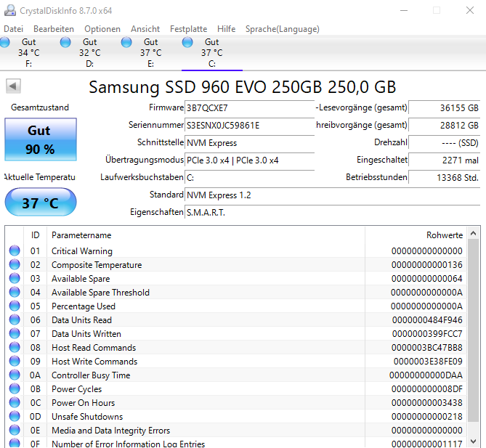Click the CrystalDiskInfo title bar icon
486x448 pixels.
(x=10, y=10)
